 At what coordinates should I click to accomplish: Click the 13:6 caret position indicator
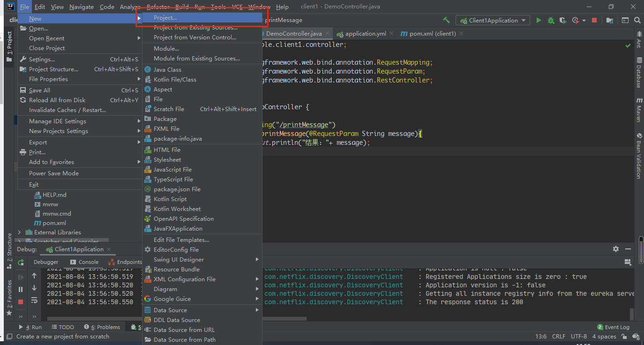click(x=541, y=337)
